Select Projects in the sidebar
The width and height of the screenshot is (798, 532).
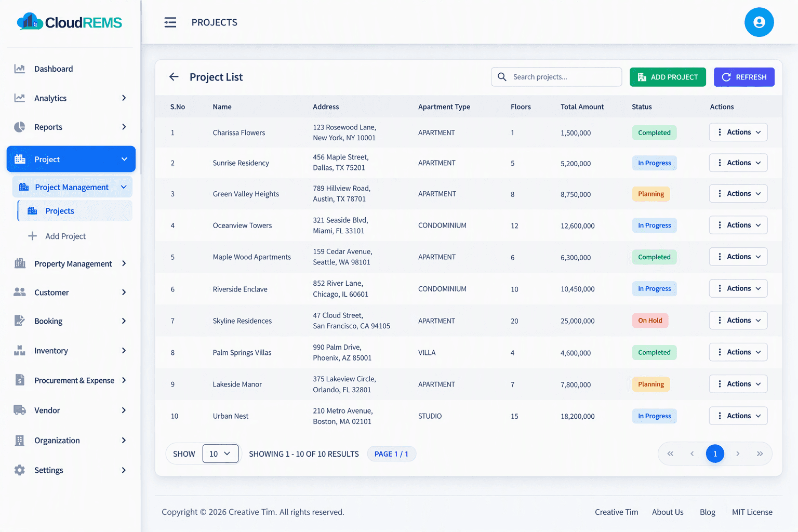(75, 211)
